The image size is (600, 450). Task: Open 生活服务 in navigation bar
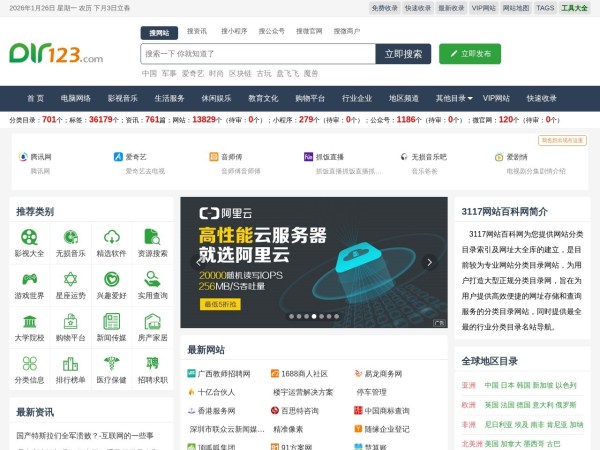pyautogui.click(x=170, y=98)
